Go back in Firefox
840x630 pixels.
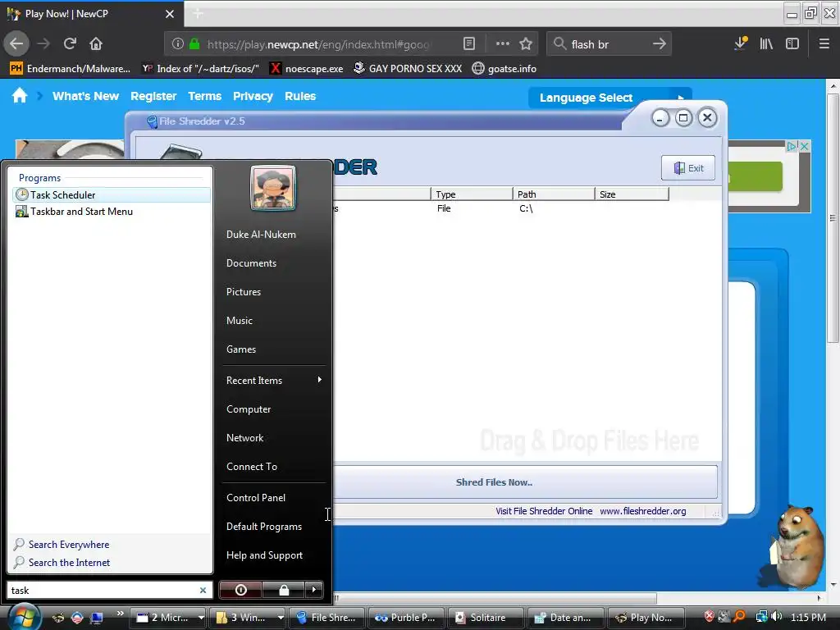pos(16,44)
